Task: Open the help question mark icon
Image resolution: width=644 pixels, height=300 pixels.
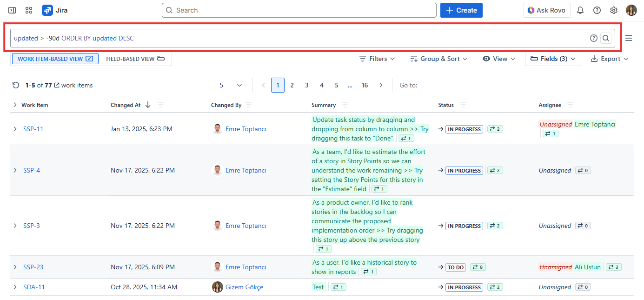Action: pos(597,10)
